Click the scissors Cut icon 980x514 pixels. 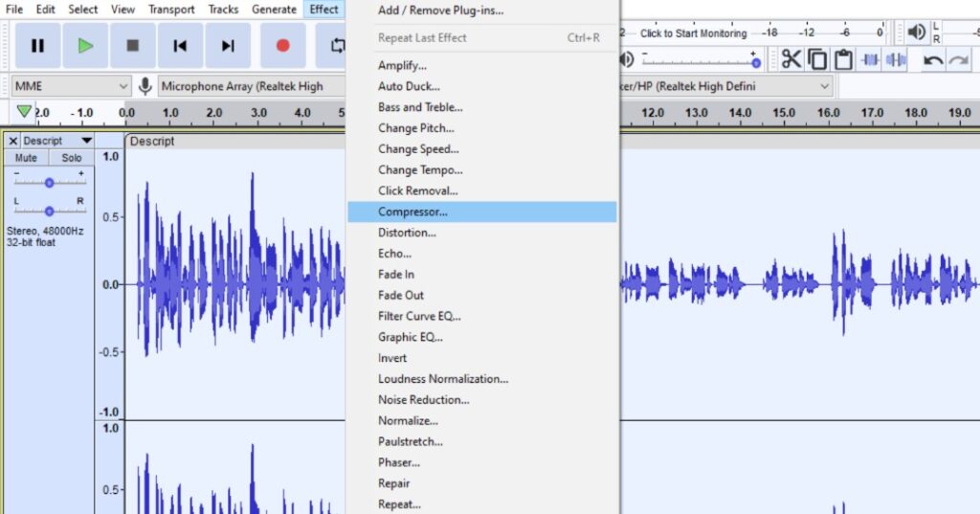tap(791, 59)
